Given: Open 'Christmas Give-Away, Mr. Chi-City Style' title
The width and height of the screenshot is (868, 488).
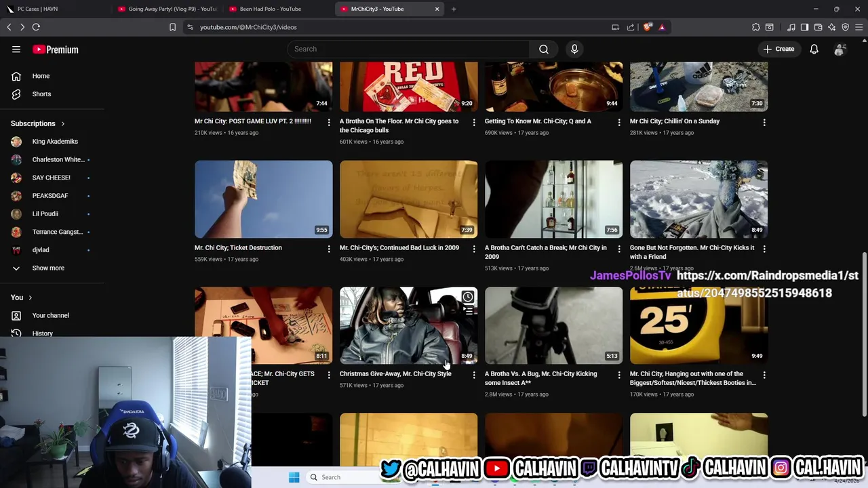Looking at the screenshot, I should (x=395, y=374).
